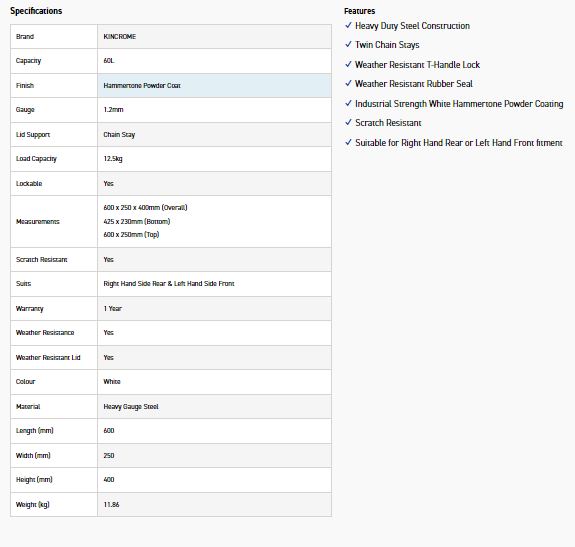Select the 1 Year warranty value
This screenshot has width=575, height=547.
pyautogui.click(x=113, y=309)
